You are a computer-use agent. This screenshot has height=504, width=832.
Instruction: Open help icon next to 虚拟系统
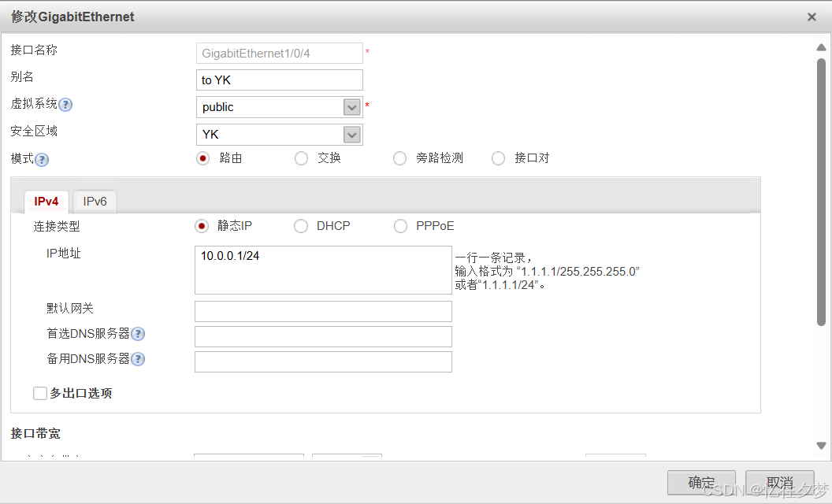click(65, 105)
